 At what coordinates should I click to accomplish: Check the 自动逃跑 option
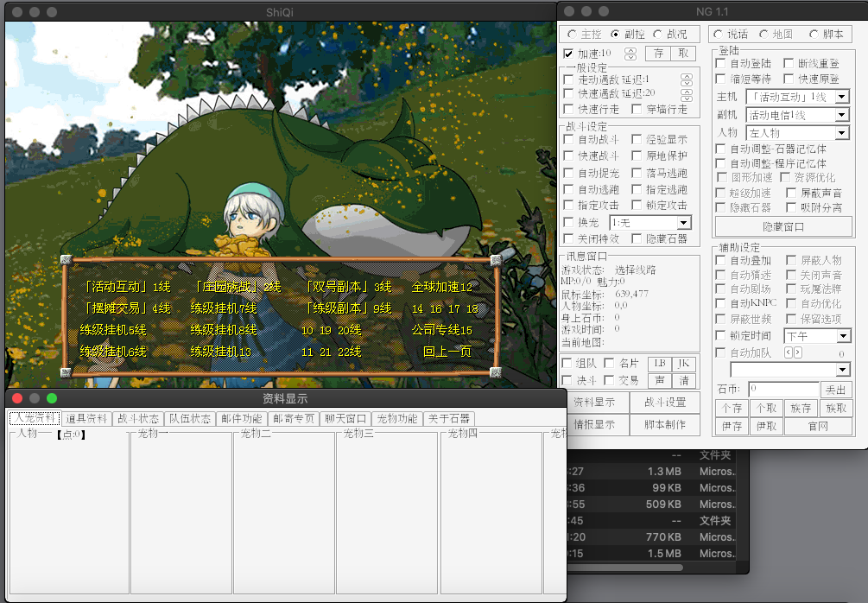pos(568,189)
